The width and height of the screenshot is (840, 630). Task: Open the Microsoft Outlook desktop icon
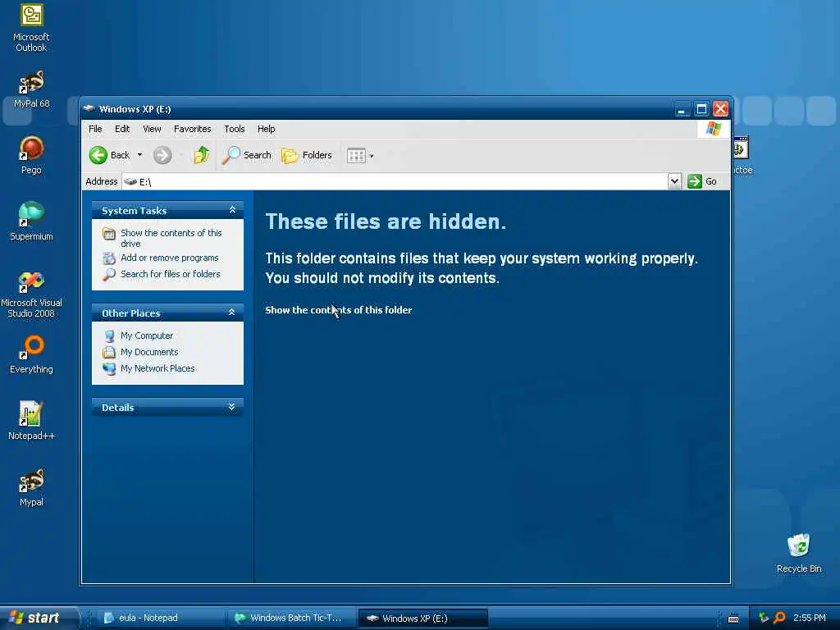[31, 28]
